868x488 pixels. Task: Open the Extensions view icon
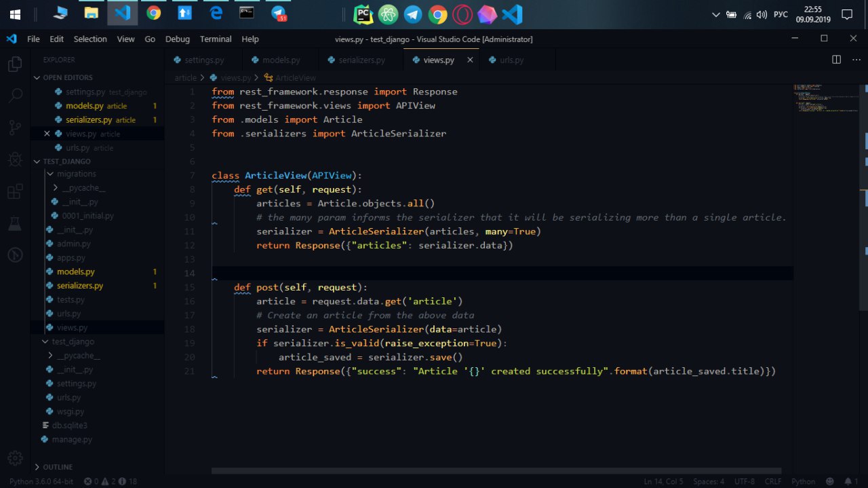point(14,191)
